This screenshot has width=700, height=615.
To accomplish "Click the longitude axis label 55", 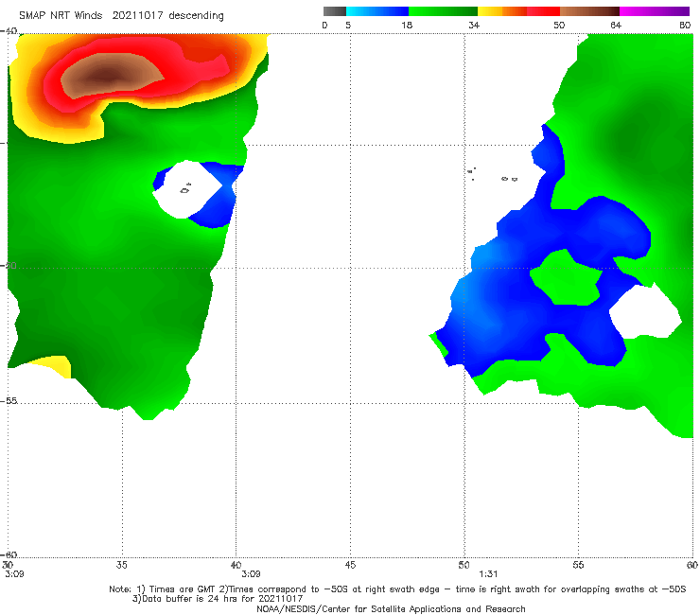I will tap(578, 565).
